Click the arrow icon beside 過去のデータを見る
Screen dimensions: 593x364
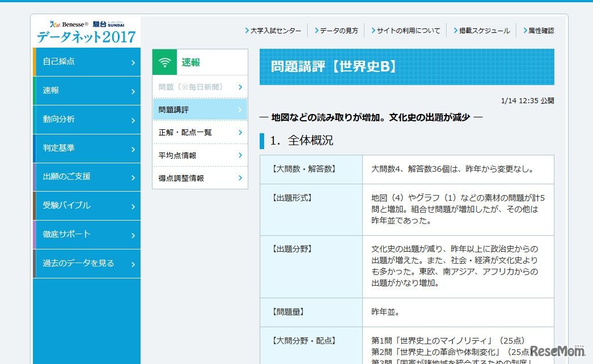[x=133, y=264]
